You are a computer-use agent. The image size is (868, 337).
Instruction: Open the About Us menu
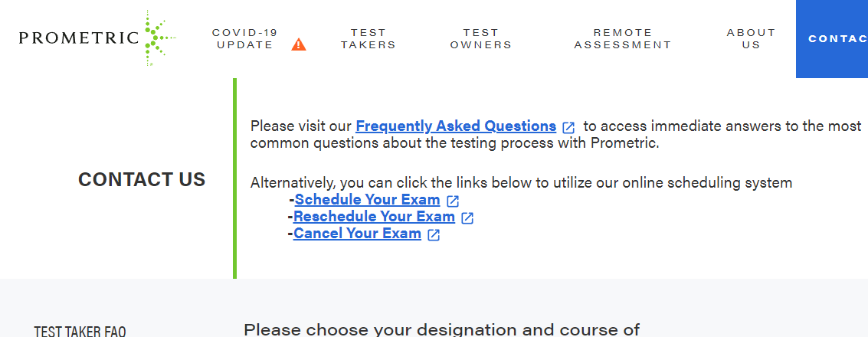(751, 39)
